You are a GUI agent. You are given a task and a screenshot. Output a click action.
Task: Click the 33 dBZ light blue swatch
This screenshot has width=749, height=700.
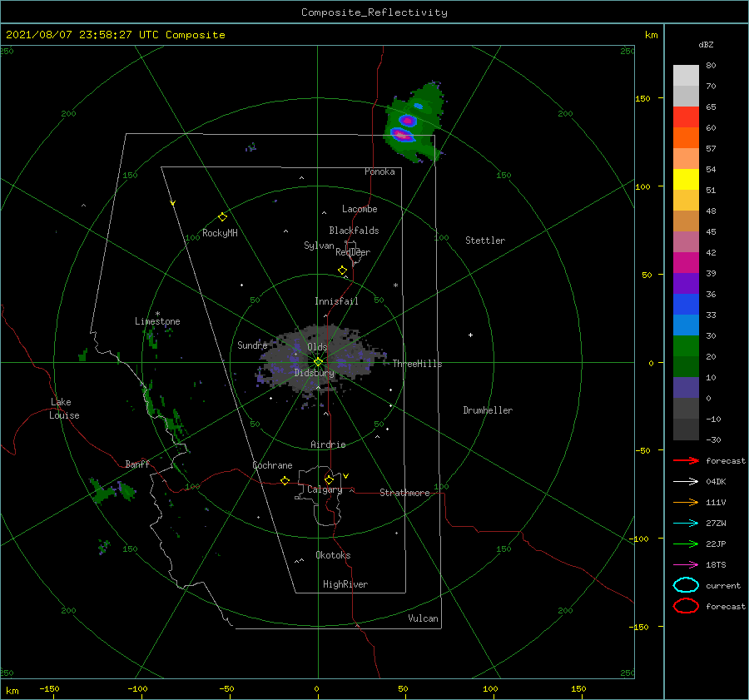pos(686,325)
